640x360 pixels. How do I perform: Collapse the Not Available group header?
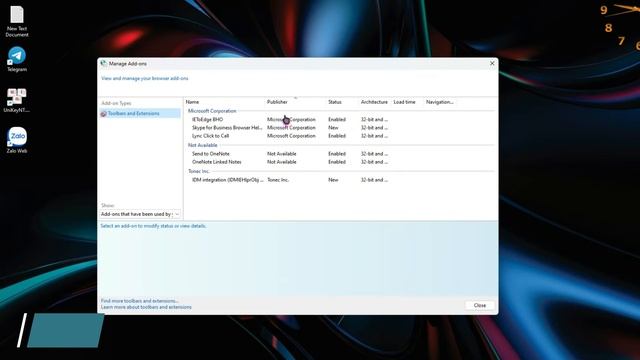point(202,145)
